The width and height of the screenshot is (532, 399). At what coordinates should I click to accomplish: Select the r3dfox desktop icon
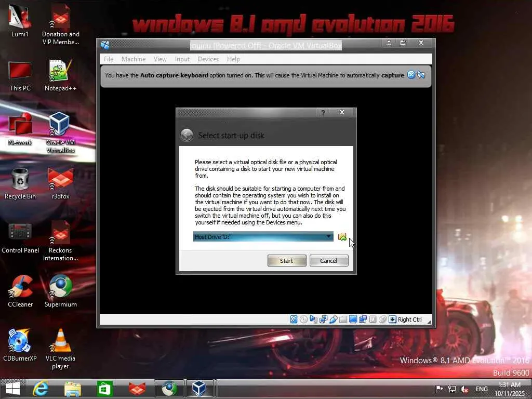tap(60, 183)
